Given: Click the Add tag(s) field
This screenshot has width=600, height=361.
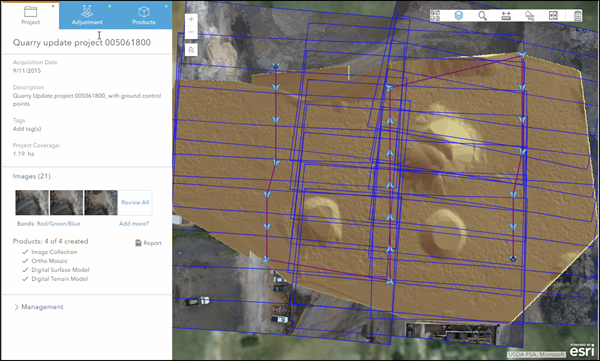Looking at the screenshot, I should coord(27,129).
